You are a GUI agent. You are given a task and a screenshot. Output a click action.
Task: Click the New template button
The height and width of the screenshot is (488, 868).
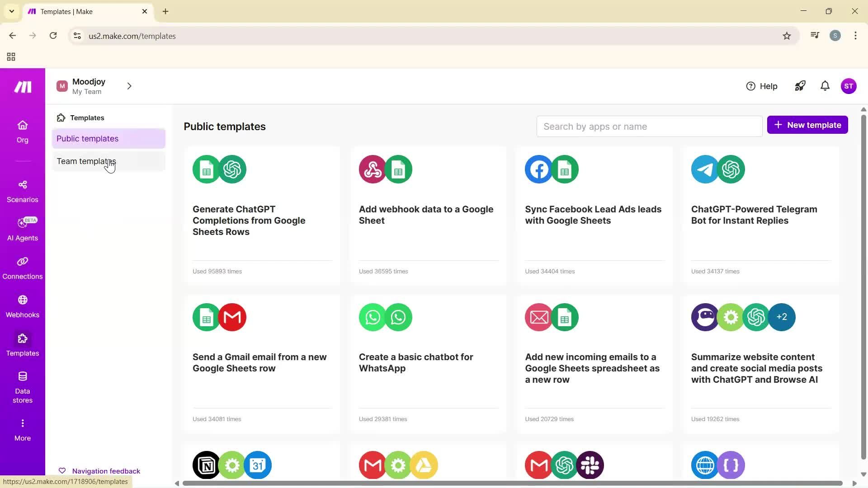(x=807, y=125)
